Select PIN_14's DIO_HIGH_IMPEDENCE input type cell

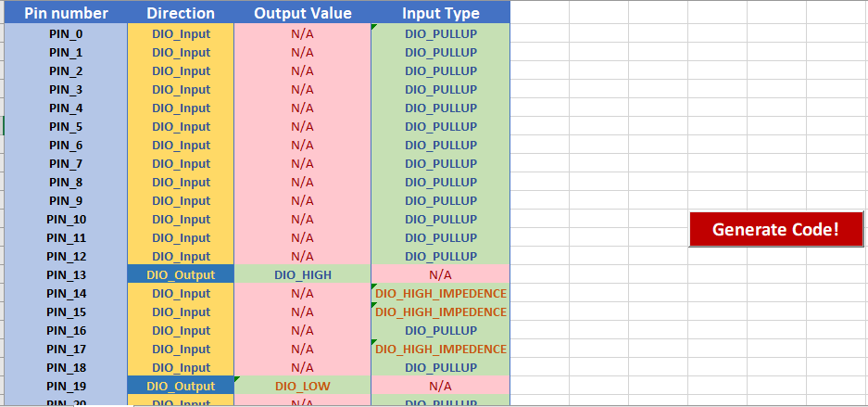[x=440, y=293]
